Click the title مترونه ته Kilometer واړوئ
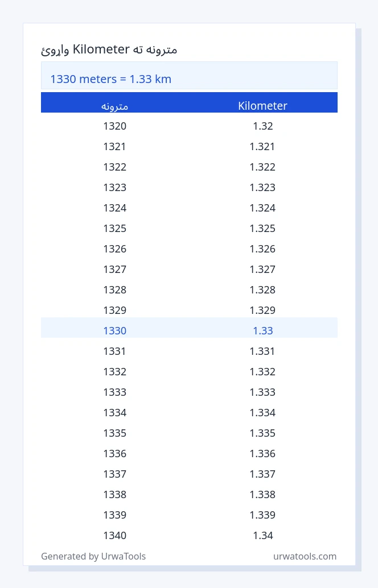 pos(109,49)
